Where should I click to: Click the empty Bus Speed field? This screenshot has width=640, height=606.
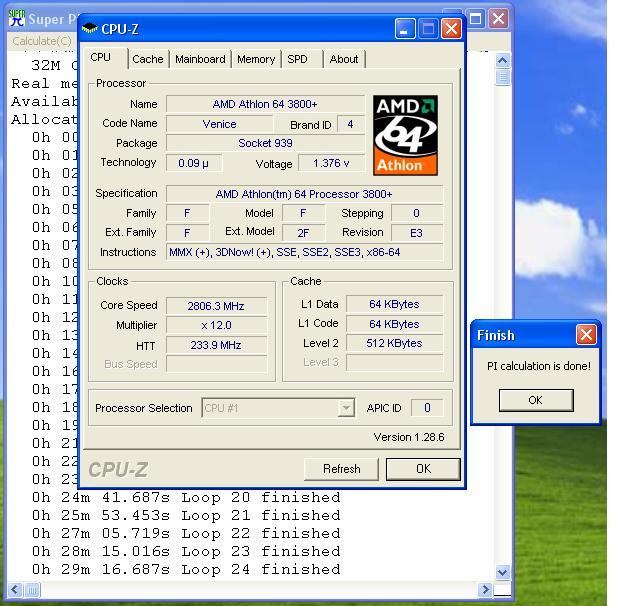click(216, 364)
